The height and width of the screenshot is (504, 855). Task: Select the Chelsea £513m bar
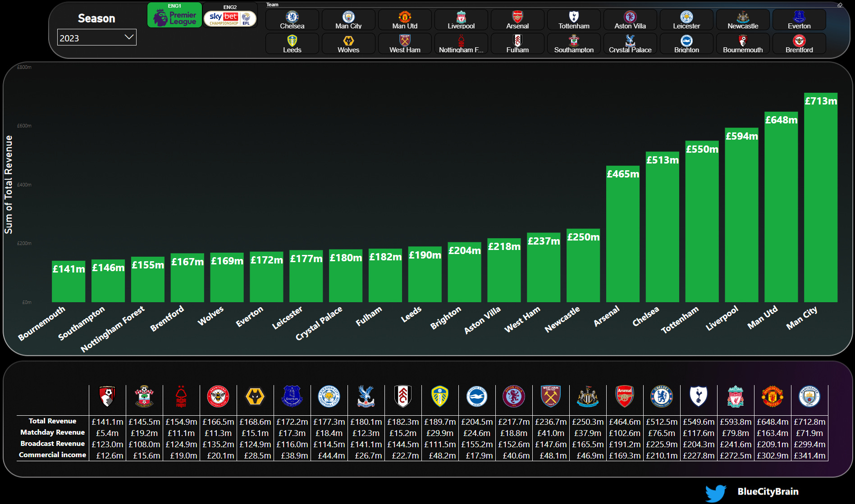point(662,227)
